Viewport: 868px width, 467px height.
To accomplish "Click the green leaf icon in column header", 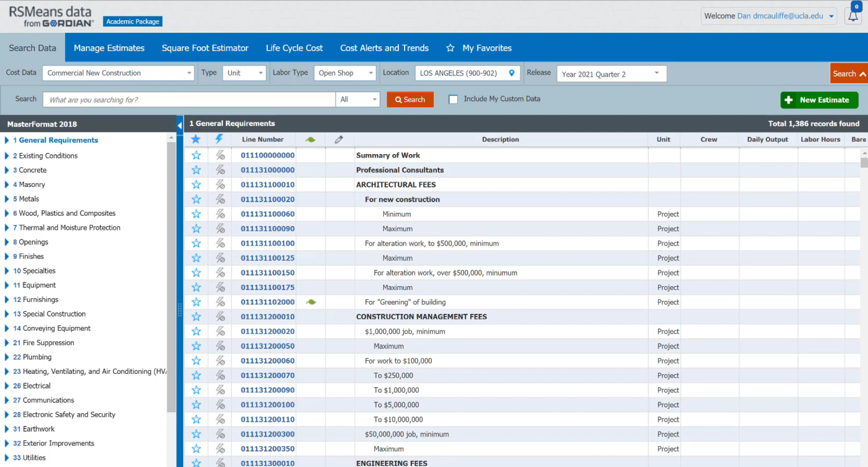I will point(310,139).
